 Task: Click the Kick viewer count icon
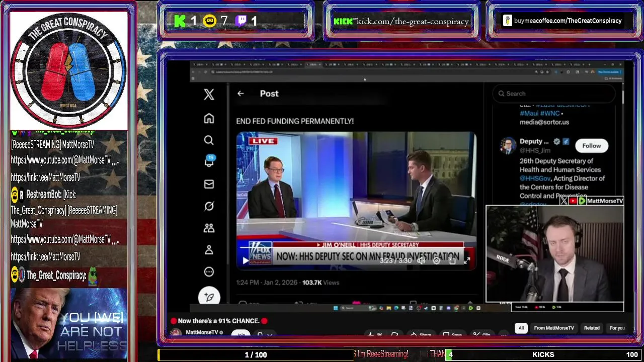pyautogui.click(x=180, y=21)
